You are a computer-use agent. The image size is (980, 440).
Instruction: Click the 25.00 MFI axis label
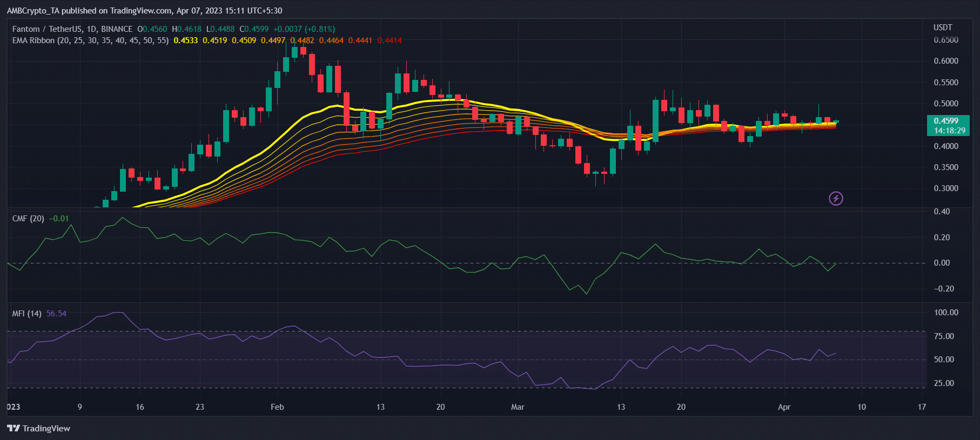[944, 383]
